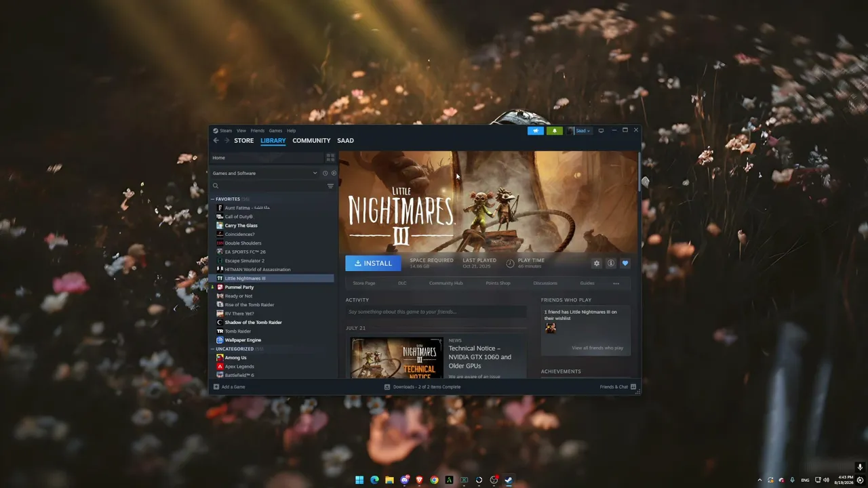The height and width of the screenshot is (488, 868).
Task: Open the View menu
Action: (241, 131)
